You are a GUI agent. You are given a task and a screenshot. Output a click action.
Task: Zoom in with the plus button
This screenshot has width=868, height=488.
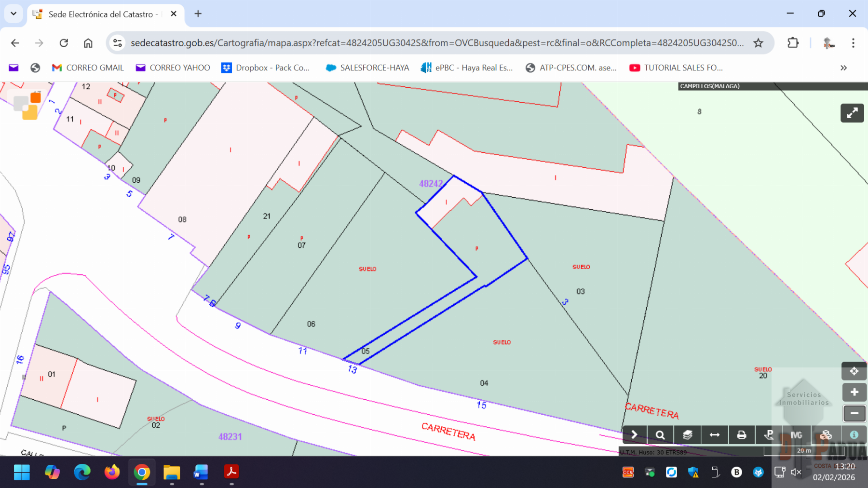click(854, 392)
